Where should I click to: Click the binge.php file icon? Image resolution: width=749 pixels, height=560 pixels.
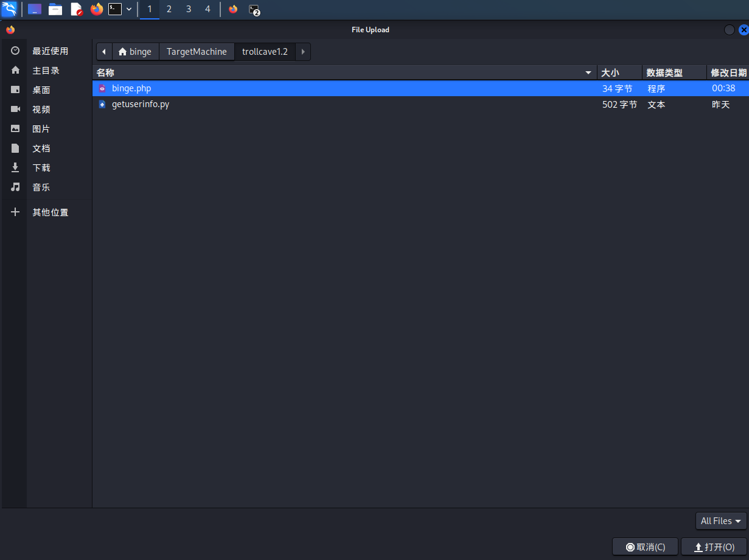102,88
